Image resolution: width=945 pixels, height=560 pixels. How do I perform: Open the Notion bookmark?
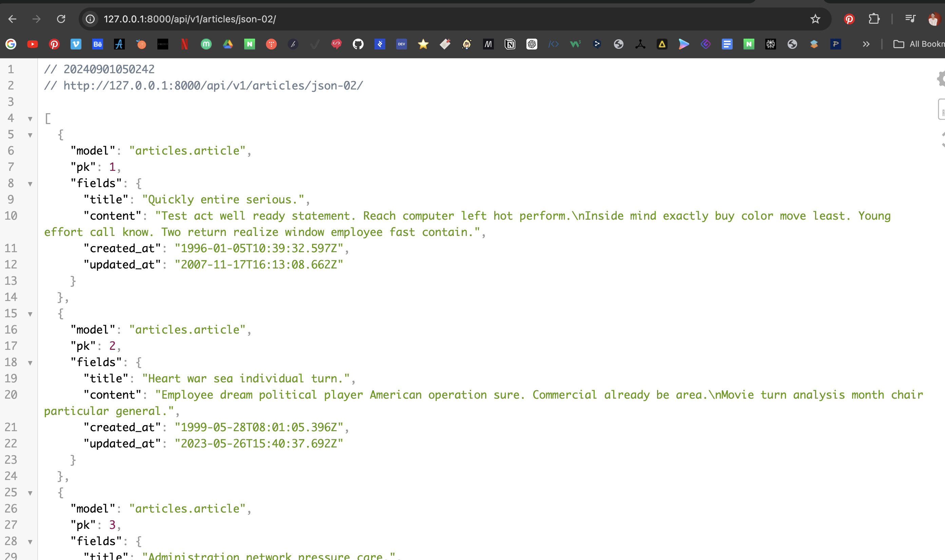pos(510,44)
